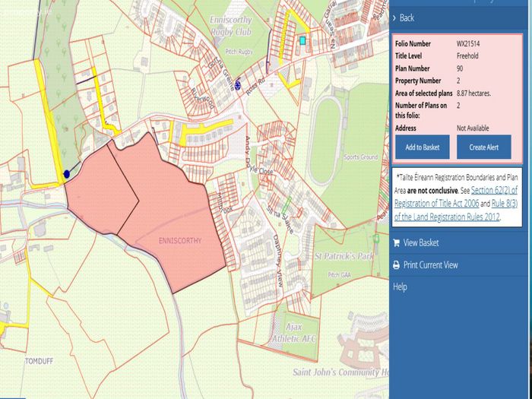
Task: Click the Title Level value Freehold
Action: 467,56
